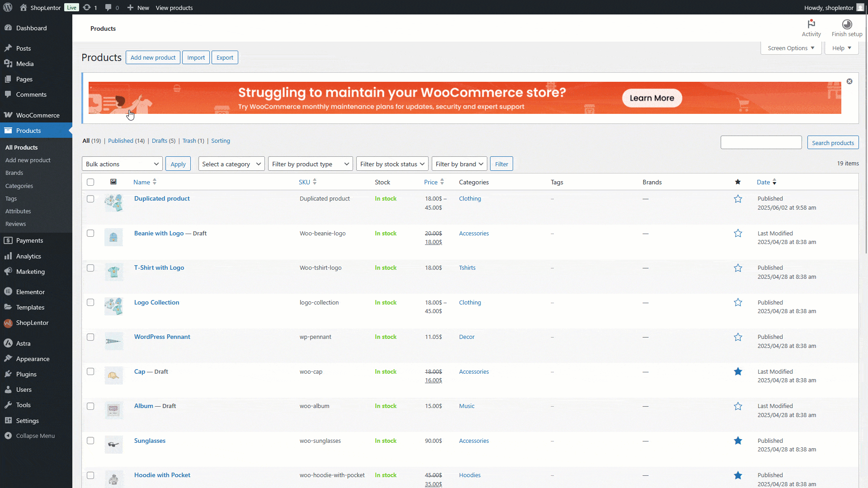Unfeature the Cap product via its star
868x488 pixels.
tap(738, 371)
